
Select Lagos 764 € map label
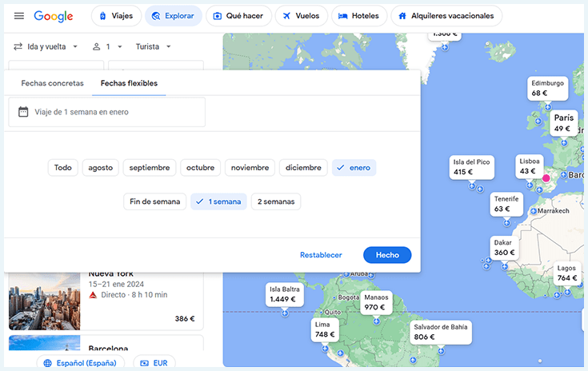tap(567, 273)
